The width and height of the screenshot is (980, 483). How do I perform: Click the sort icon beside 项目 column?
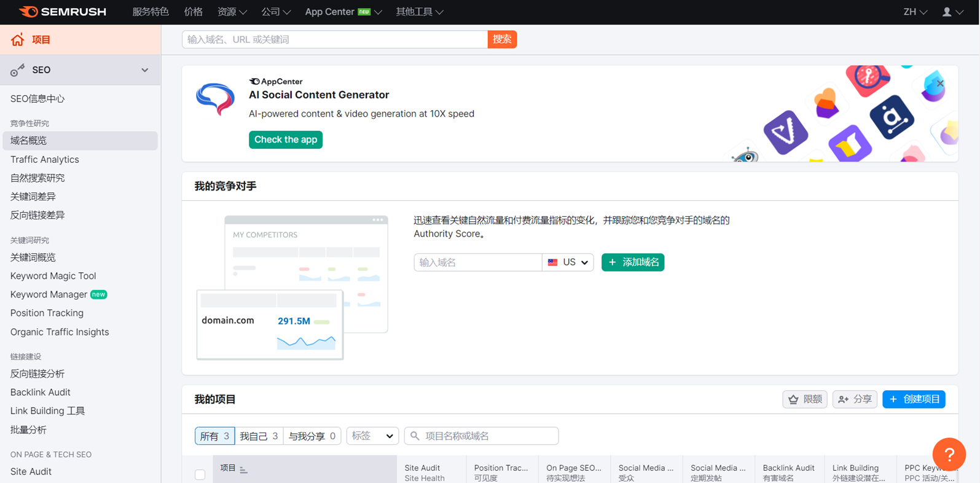point(243,469)
